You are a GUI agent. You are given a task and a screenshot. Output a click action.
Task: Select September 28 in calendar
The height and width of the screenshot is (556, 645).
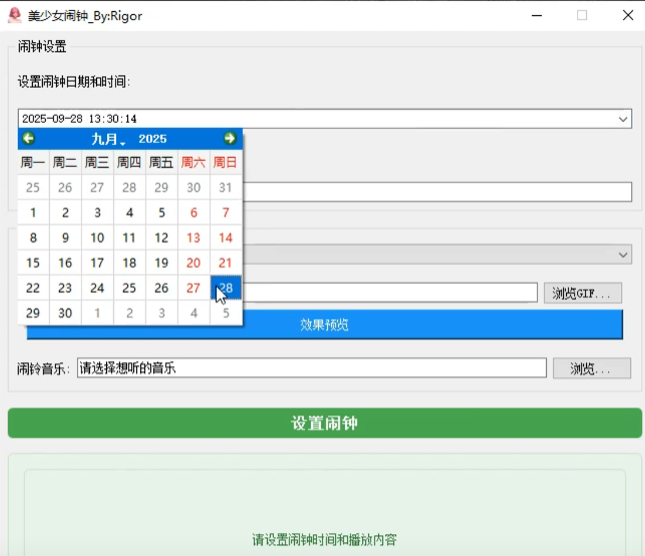(x=226, y=288)
